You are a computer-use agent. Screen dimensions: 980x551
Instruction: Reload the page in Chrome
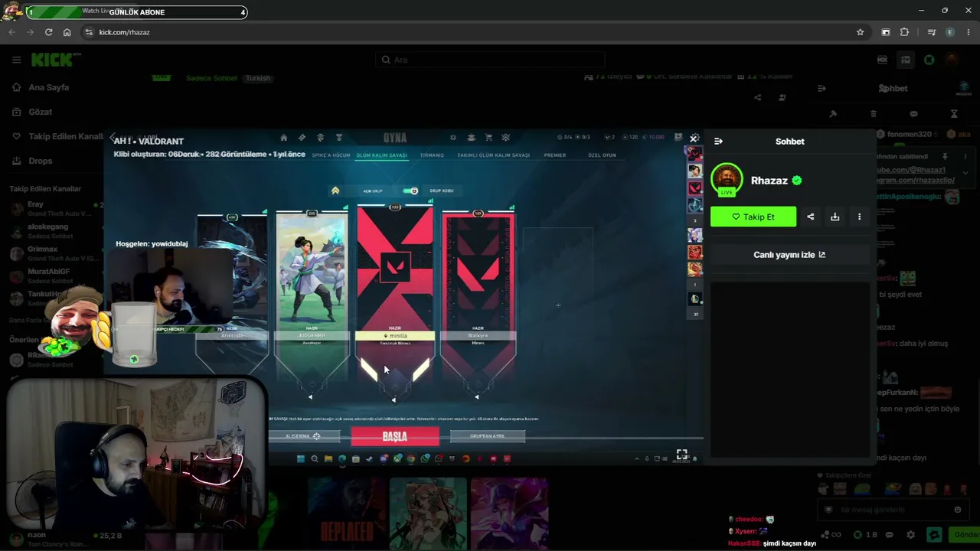[48, 32]
